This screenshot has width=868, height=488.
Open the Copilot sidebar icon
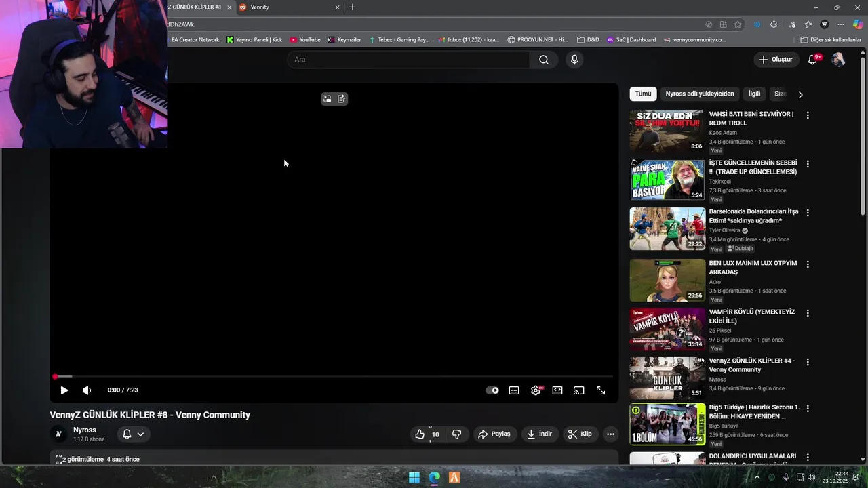pyautogui.click(x=858, y=24)
